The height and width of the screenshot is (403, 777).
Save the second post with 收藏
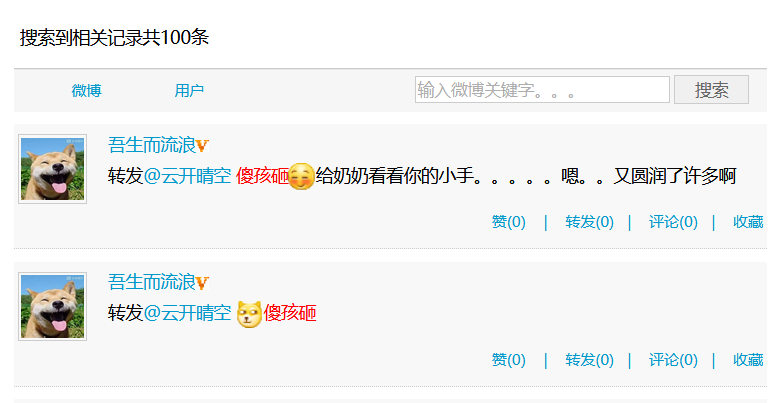click(x=748, y=360)
